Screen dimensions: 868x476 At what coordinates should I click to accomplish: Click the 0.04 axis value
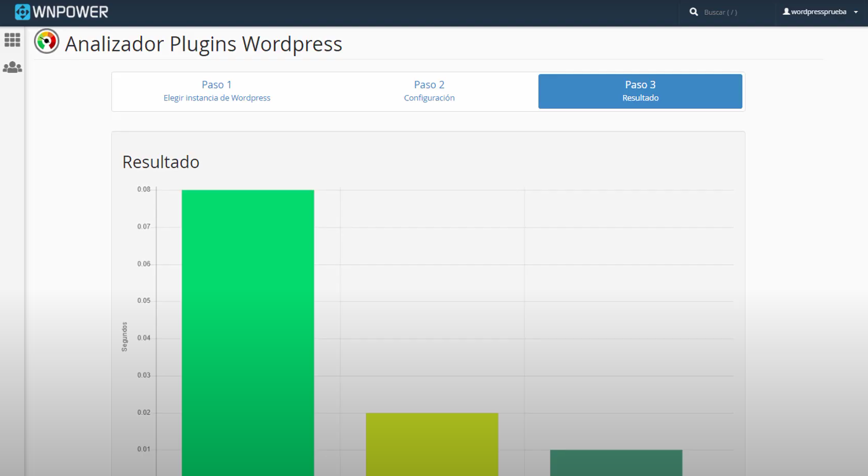point(144,338)
